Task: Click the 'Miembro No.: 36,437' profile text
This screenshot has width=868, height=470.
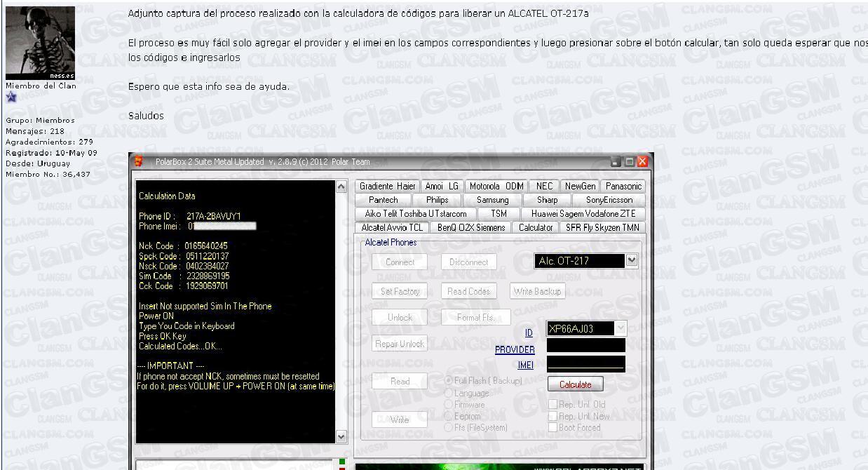Action: (x=48, y=174)
